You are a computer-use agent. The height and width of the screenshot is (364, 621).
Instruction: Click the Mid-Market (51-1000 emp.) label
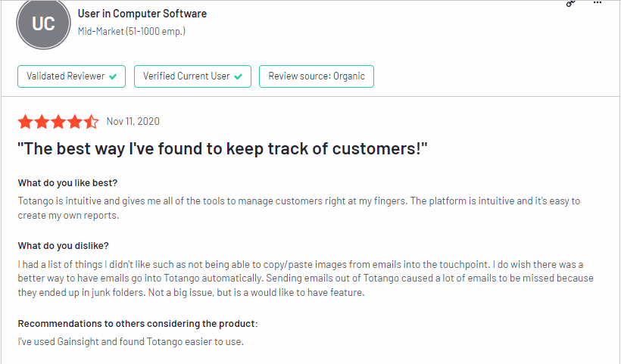132,31
